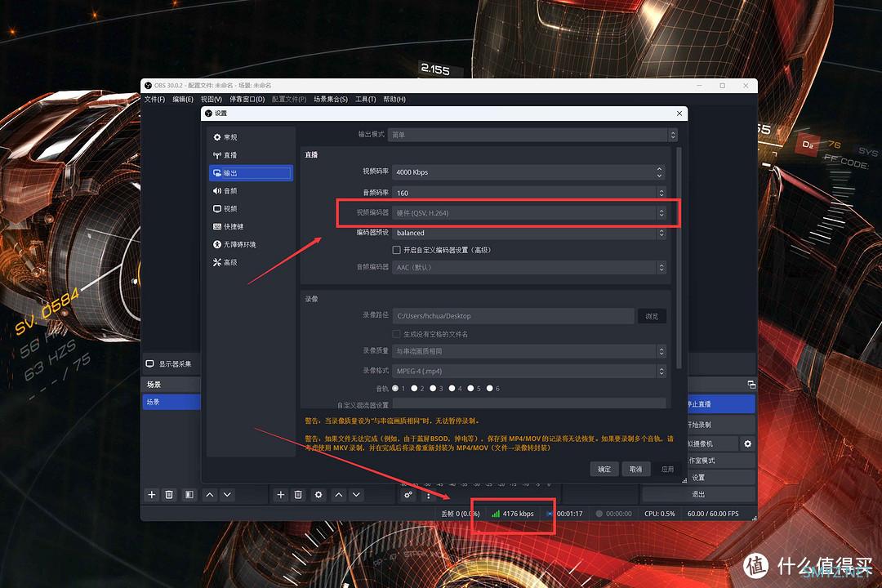Screen dimensions: 882x588
Task: Open 帮助(H) menu
Action: point(394,100)
